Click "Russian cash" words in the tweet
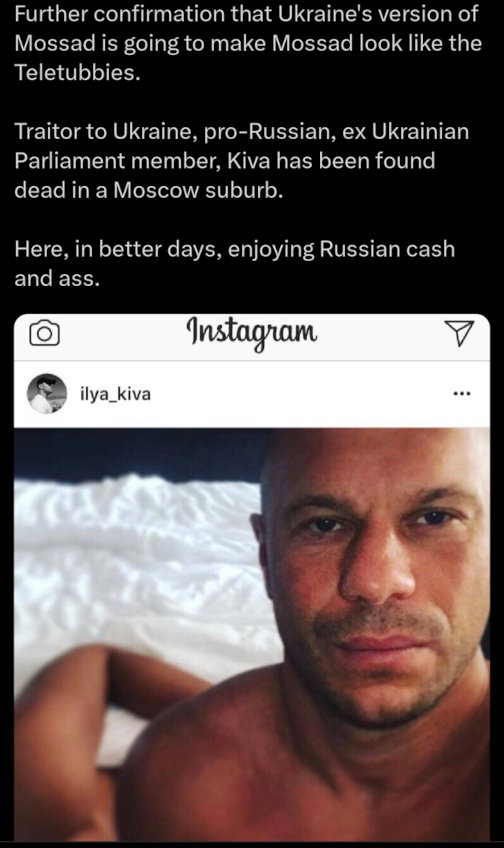The image size is (504, 848). click(387, 249)
